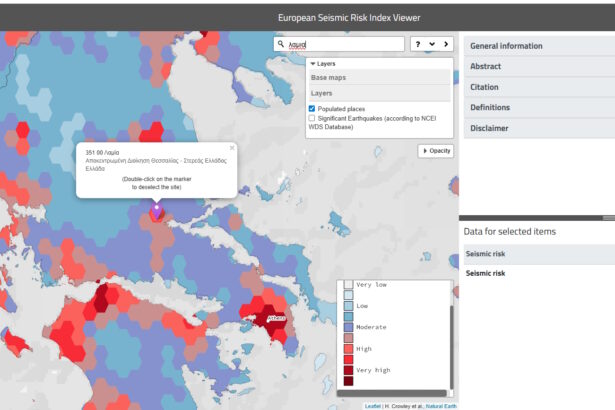Click the magnifier search icon
This screenshot has width=615, height=410.
point(280,45)
